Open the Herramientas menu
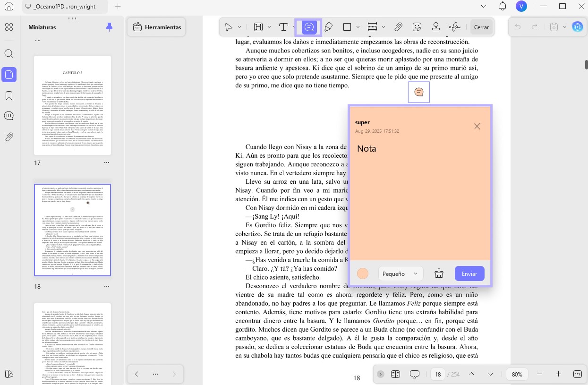 coord(157,27)
